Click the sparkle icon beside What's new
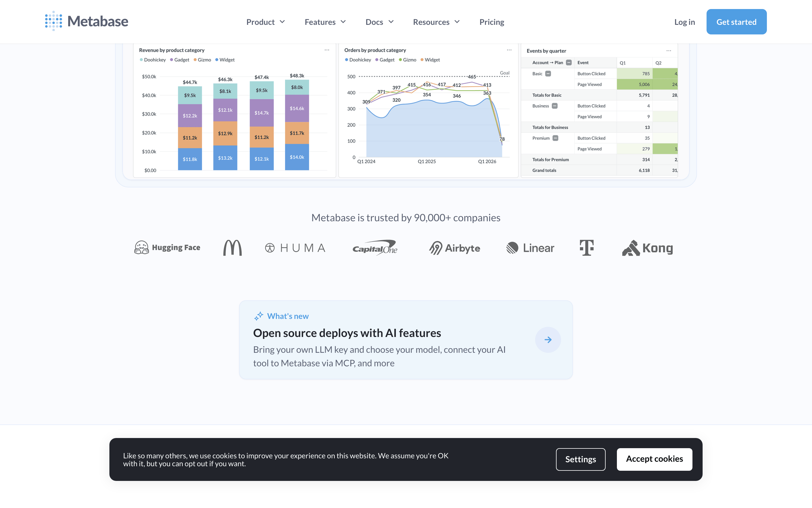 pyautogui.click(x=259, y=316)
